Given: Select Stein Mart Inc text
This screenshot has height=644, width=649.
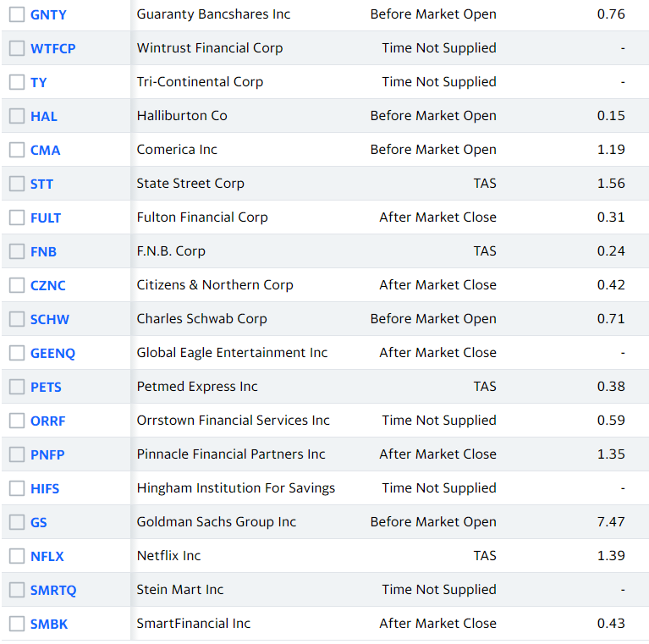Looking at the screenshot, I should (x=180, y=590).
